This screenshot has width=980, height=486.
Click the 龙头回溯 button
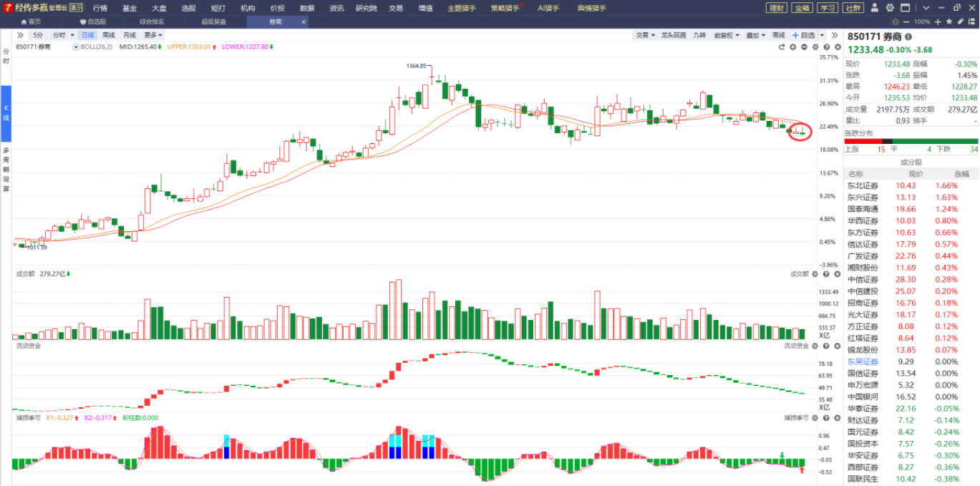(673, 35)
